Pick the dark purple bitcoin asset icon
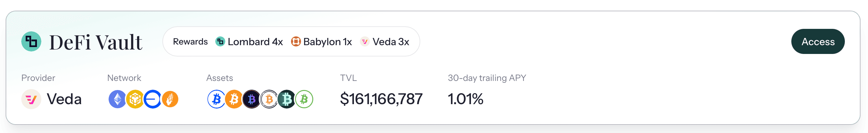 click(x=251, y=99)
